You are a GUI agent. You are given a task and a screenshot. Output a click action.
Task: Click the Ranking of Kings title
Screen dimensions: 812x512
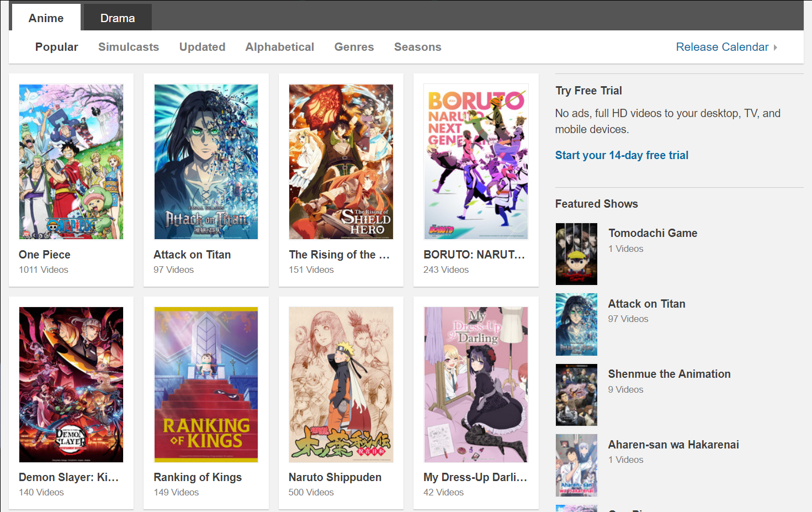coord(198,477)
